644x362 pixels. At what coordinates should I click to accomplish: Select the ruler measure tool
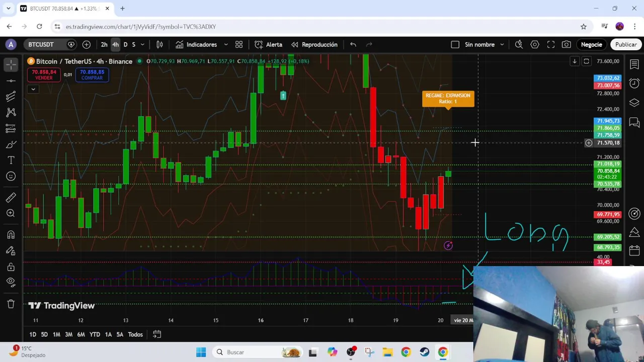[11, 197]
